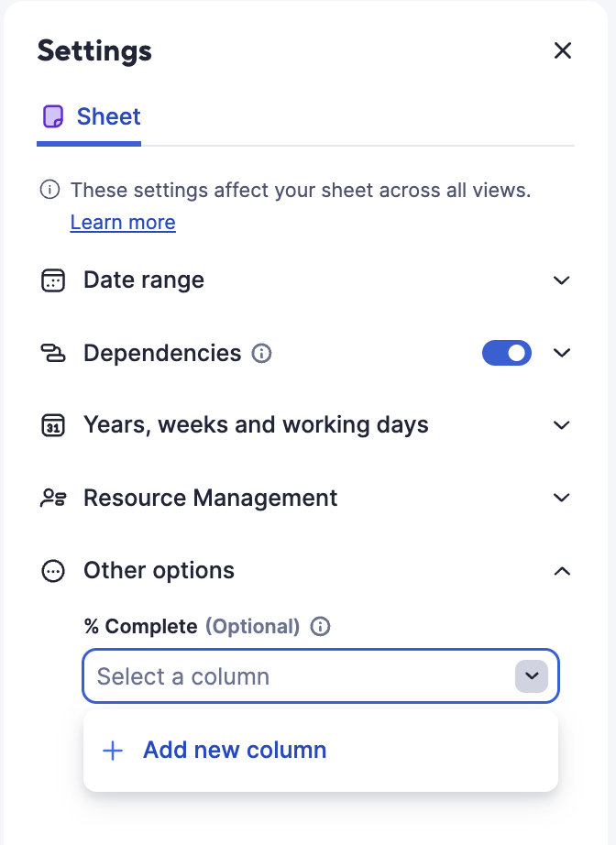Click the Sheet tab document icon
Image resolution: width=616 pixels, height=845 pixels.
click(55, 116)
